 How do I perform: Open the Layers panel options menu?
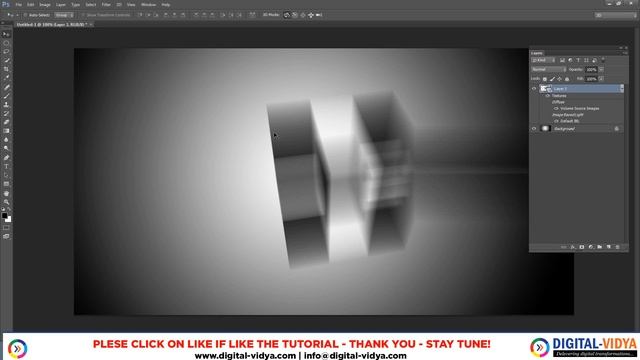[x=624, y=53]
